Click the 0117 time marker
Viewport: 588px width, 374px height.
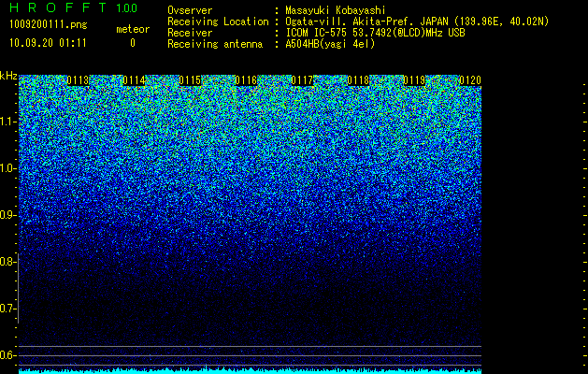click(x=302, y=80)
